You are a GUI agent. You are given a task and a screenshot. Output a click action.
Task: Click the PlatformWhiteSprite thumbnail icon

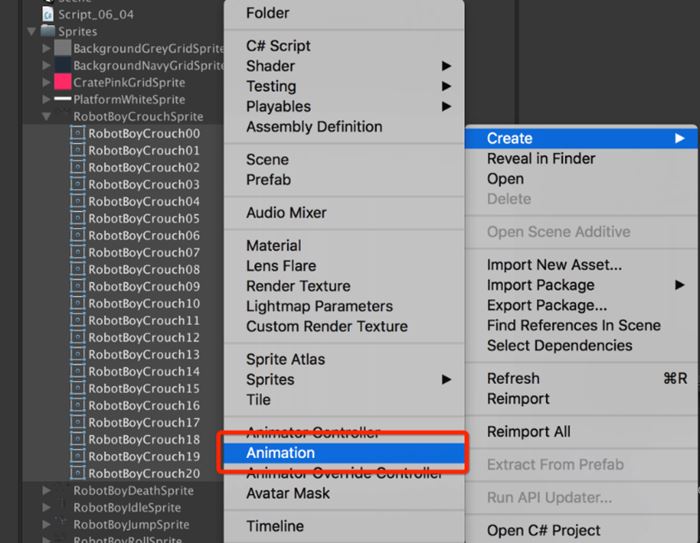[x=62, y=99]
